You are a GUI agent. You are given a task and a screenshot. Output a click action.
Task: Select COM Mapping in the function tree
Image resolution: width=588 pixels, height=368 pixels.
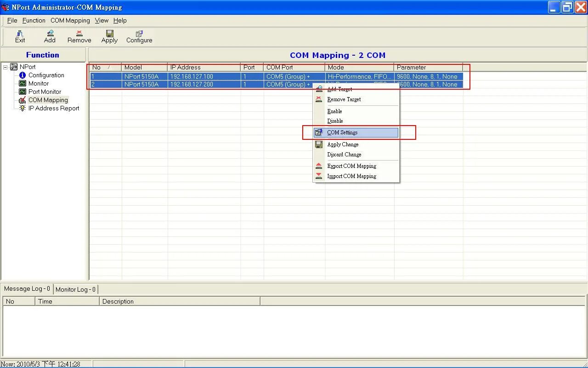(x=48, y=100)
